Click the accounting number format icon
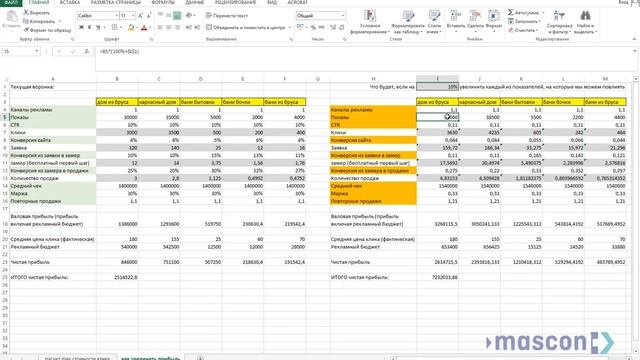This screenshot has height=360, width=640. pyautogui.click(x=300, y=27)
